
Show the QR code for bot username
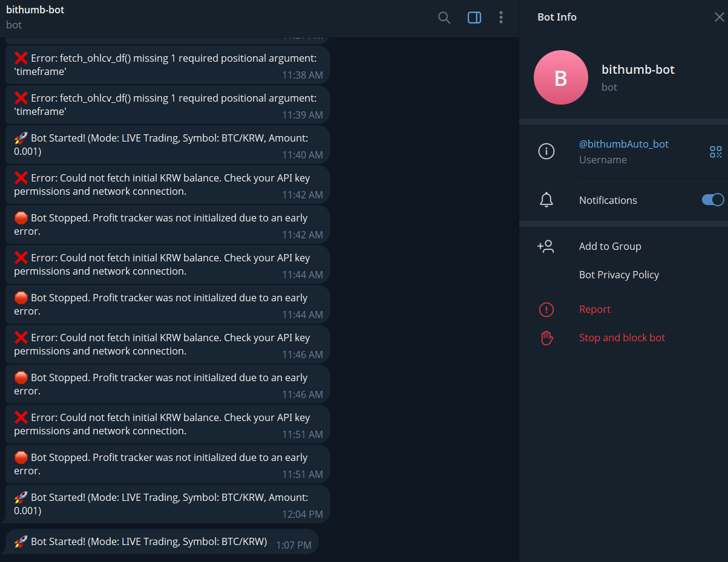click(x=716, y=152)
